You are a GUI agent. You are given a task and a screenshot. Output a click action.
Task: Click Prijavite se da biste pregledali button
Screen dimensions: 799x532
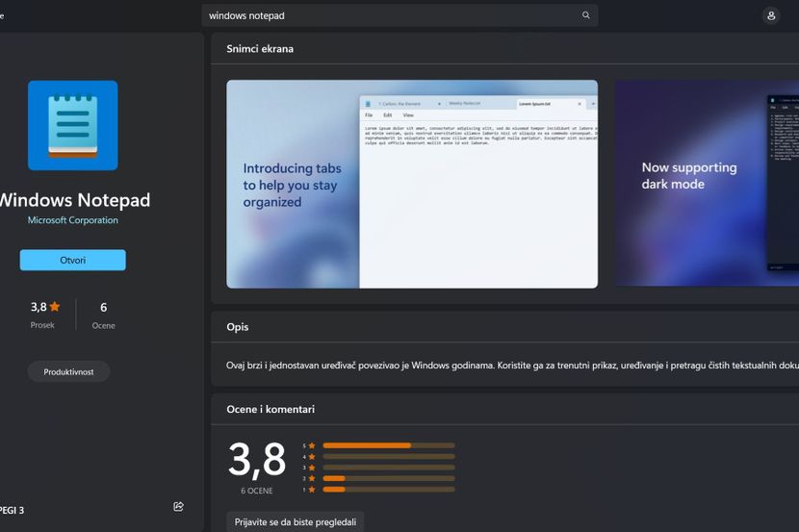point(295,521)
